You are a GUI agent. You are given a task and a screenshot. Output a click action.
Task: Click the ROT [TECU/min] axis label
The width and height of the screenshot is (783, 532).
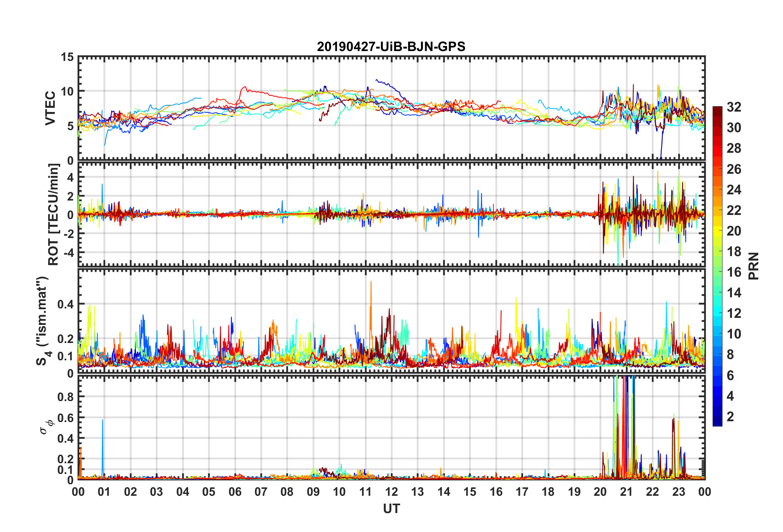[x=54, y=215]
